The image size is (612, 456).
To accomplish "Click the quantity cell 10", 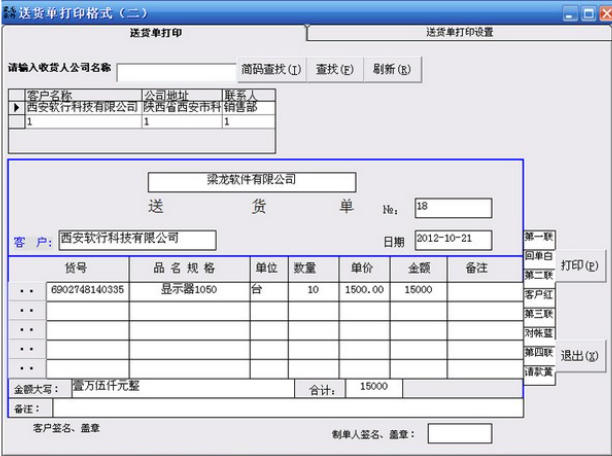I will click(x=313, y=290).
